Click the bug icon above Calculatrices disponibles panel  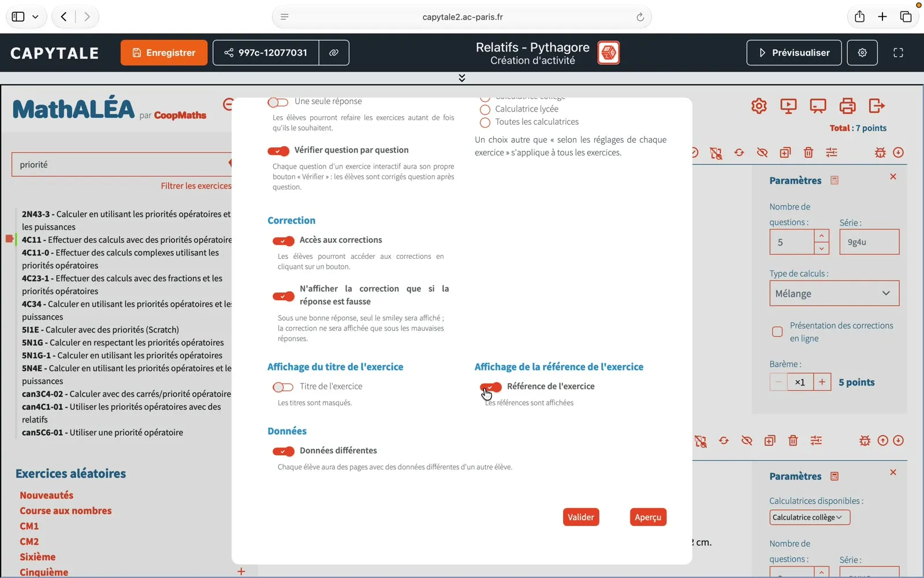point(865,440)
